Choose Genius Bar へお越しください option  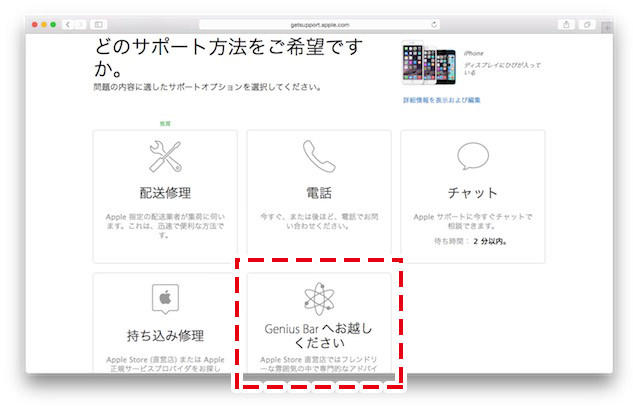coord(319,323)
